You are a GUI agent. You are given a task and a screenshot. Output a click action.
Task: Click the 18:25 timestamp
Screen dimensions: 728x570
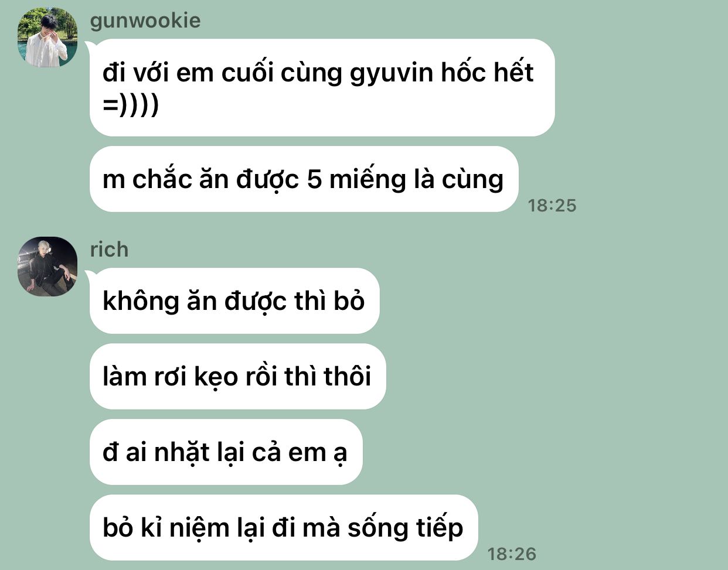(552, 206)
